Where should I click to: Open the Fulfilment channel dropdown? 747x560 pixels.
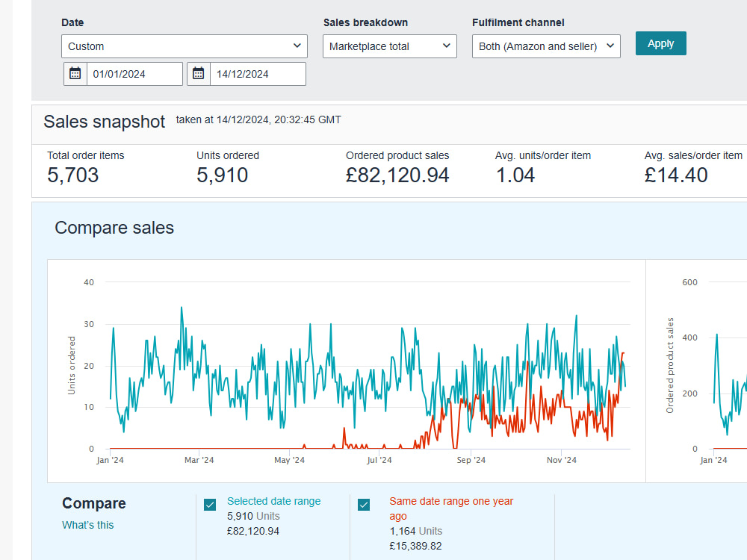point(546,46)
